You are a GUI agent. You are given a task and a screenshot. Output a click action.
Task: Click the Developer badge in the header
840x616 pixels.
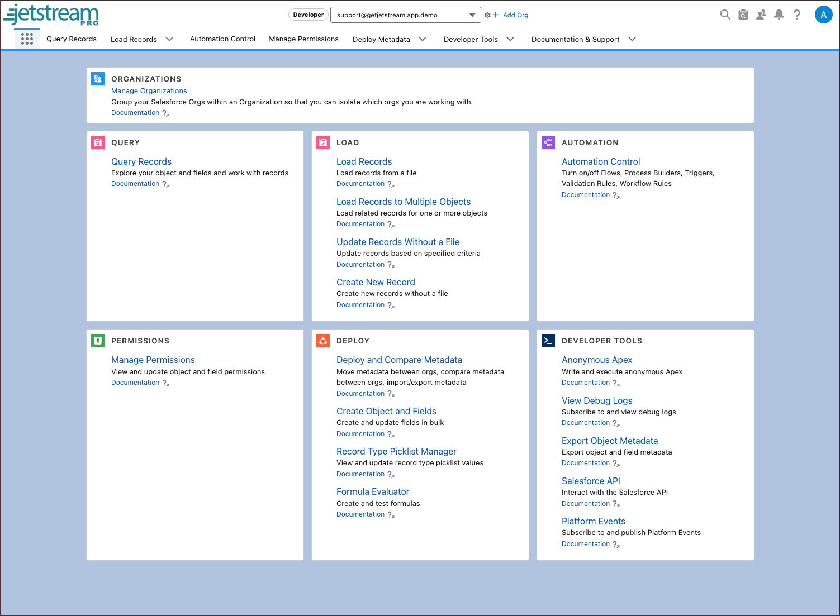[309, 15]
